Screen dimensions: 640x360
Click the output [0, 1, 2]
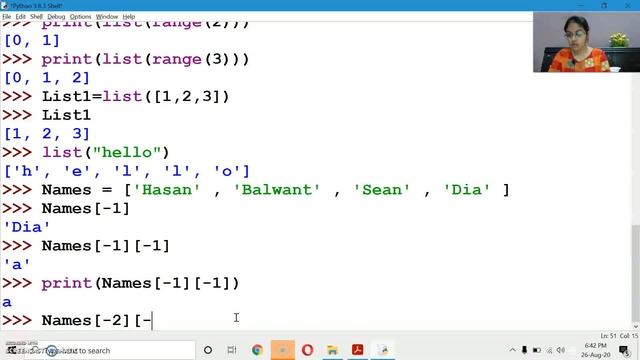pos(47,78)
